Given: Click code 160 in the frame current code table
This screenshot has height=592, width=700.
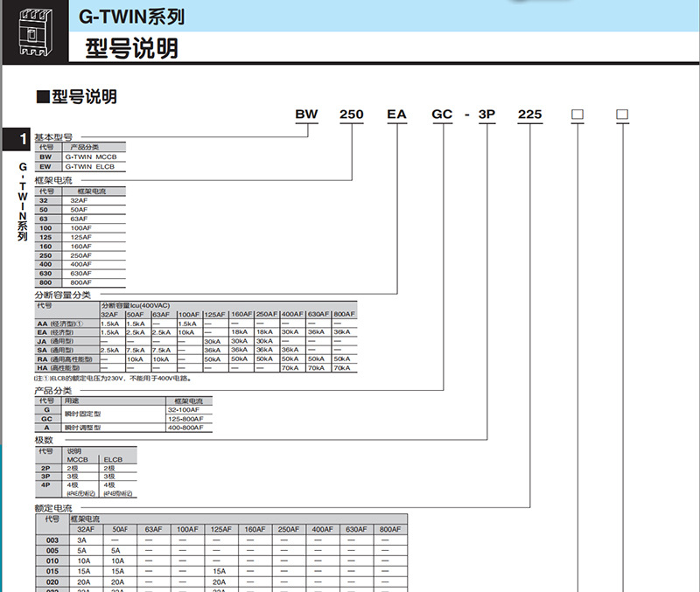Looking at the screenshot, I should tap(45, 247).
